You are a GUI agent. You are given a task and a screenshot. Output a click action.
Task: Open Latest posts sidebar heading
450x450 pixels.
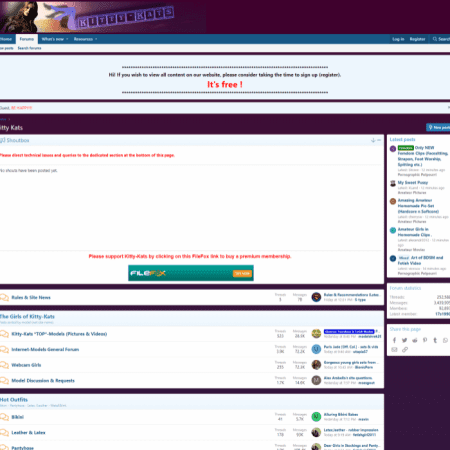coord(402,139)
